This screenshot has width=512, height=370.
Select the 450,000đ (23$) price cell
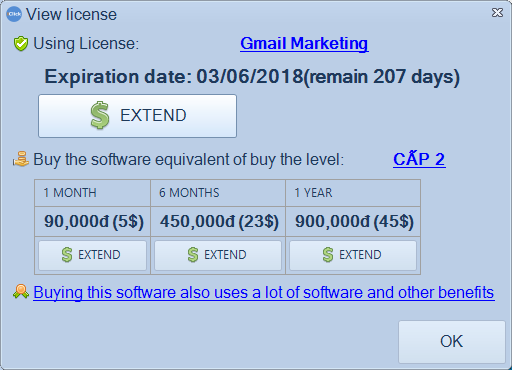(x=218, y=222)
